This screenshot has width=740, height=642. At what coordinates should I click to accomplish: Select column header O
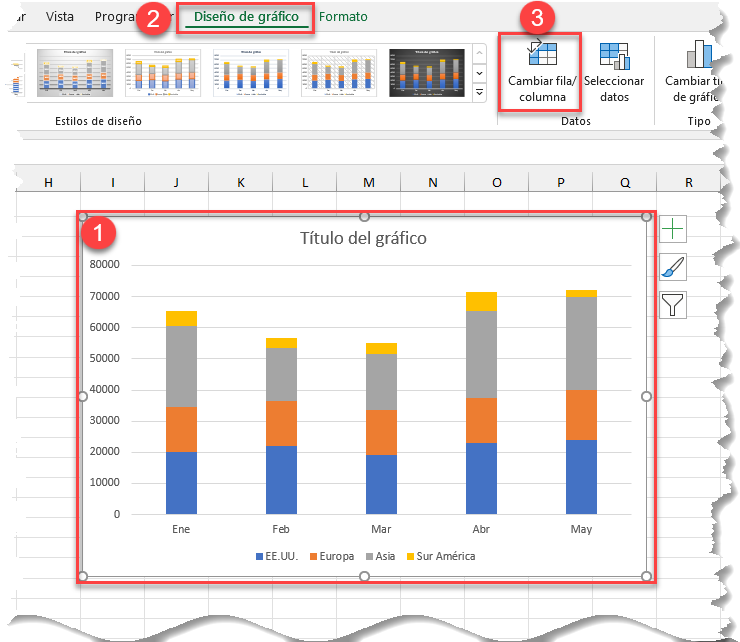pyautogui.click(x=496, y=183)
